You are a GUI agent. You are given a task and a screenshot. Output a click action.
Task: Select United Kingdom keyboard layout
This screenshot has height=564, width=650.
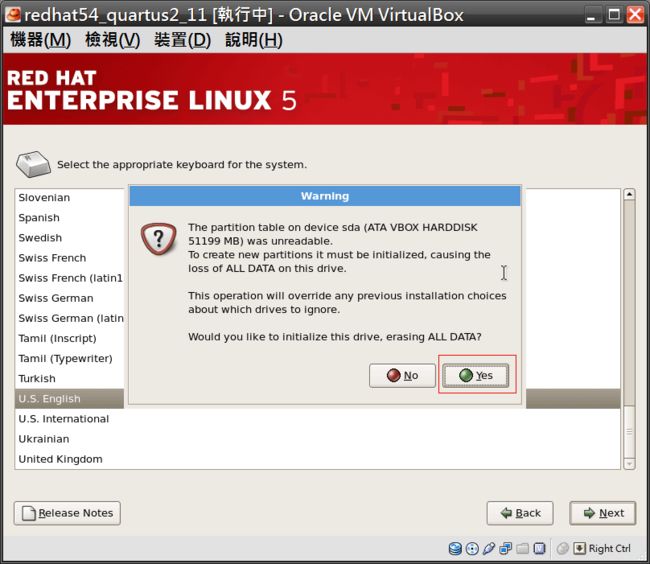pos(60,459)
